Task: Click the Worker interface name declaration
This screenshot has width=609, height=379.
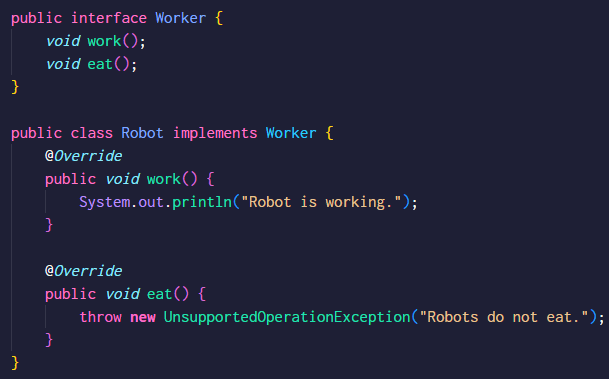Action: pos(181,18)
